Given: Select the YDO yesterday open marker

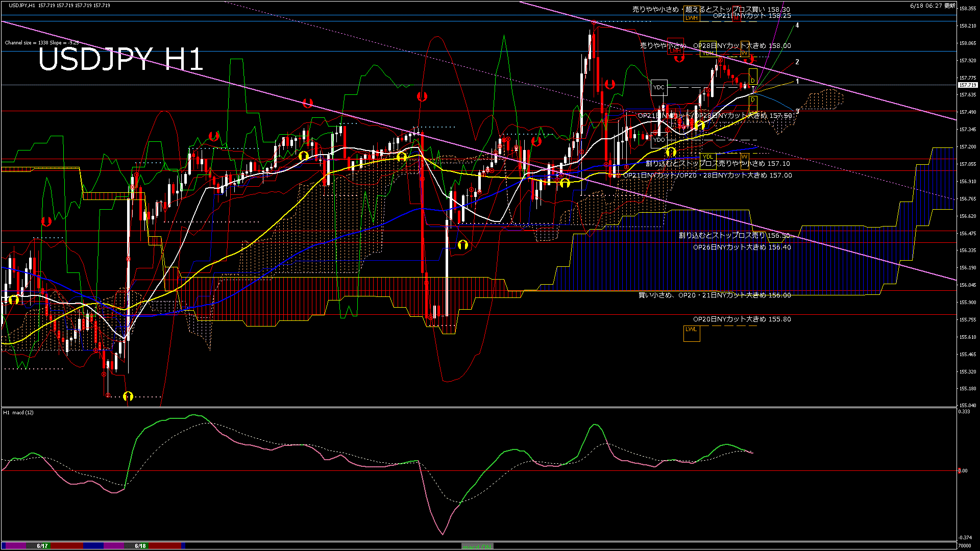Looking at the screenshot, I should [659, 140].
